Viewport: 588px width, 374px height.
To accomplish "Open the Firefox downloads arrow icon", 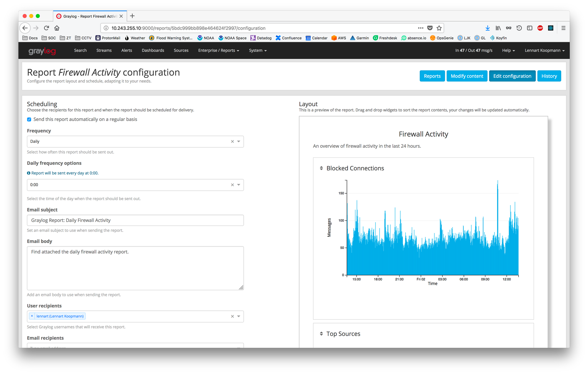I will pyautogui.click(x=487, y=28).
